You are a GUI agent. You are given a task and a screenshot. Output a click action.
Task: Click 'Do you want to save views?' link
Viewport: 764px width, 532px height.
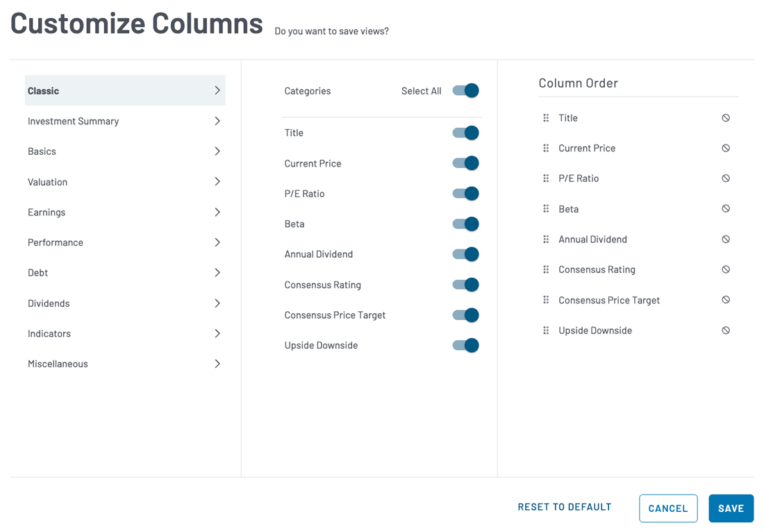pyautogui.click(x=331, y=31)
